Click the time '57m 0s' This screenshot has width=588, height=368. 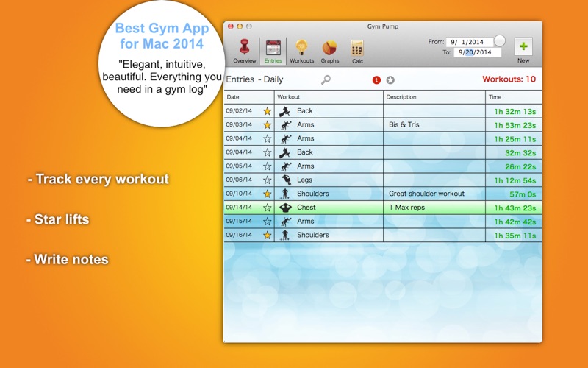click(523, 194)
